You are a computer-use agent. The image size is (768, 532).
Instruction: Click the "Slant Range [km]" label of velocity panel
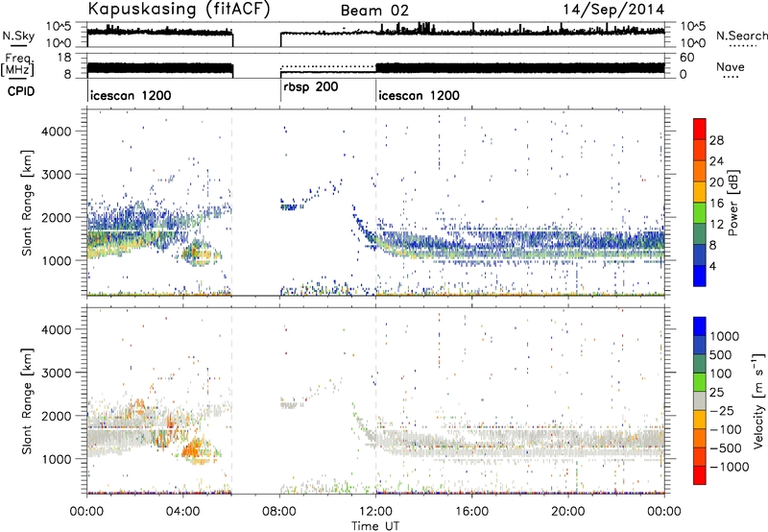(27, 400)
